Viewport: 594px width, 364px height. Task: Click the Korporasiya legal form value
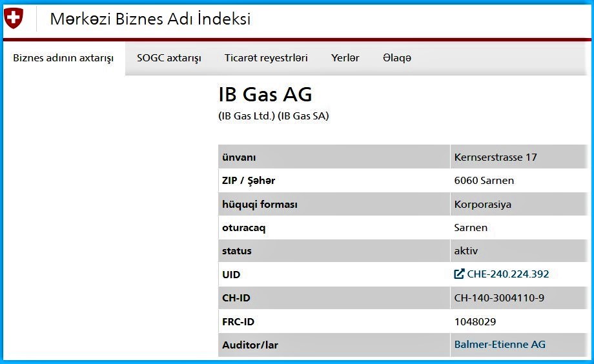(483, 205)
